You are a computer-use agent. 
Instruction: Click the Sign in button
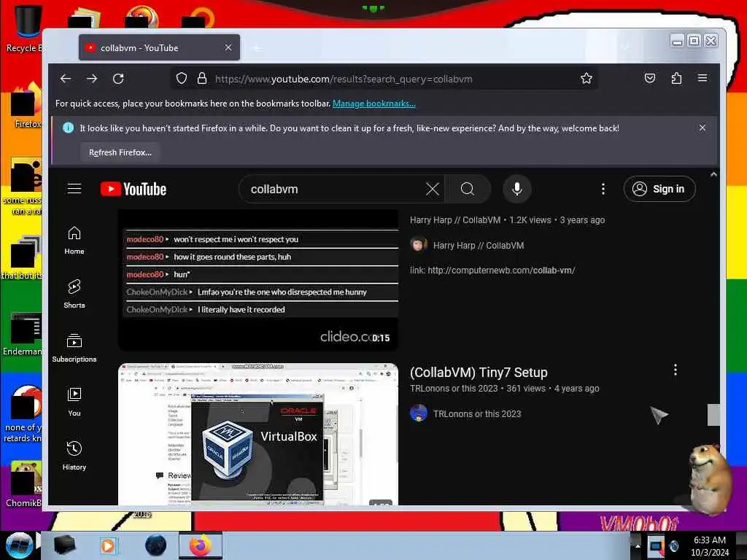coord(659,189)
